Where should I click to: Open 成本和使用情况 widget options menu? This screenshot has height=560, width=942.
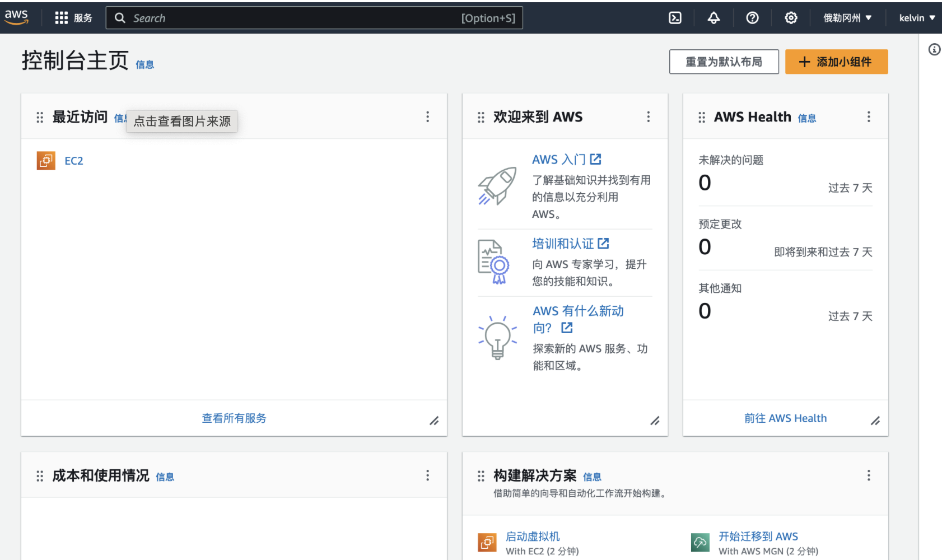tap(427, 475)
